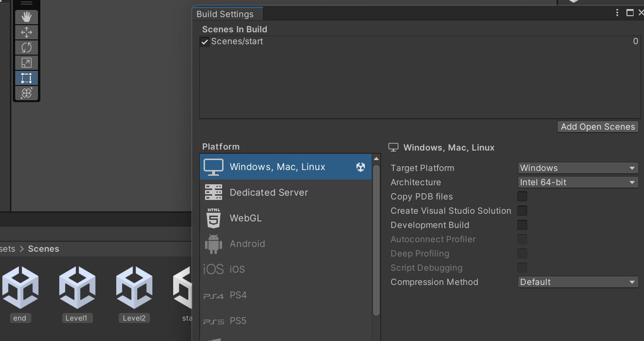Click the PS4 logo icon
The height and width of the screenshot is (341, 644).
(214, 296)
